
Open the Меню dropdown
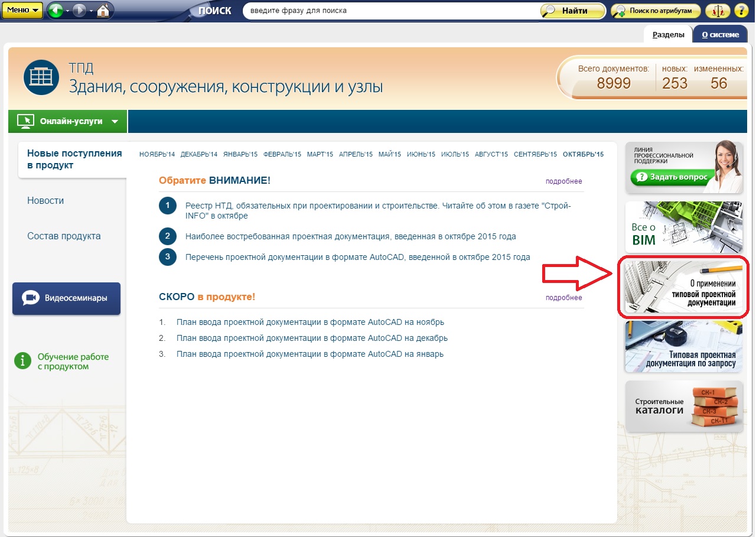click(x=22, y=11)
